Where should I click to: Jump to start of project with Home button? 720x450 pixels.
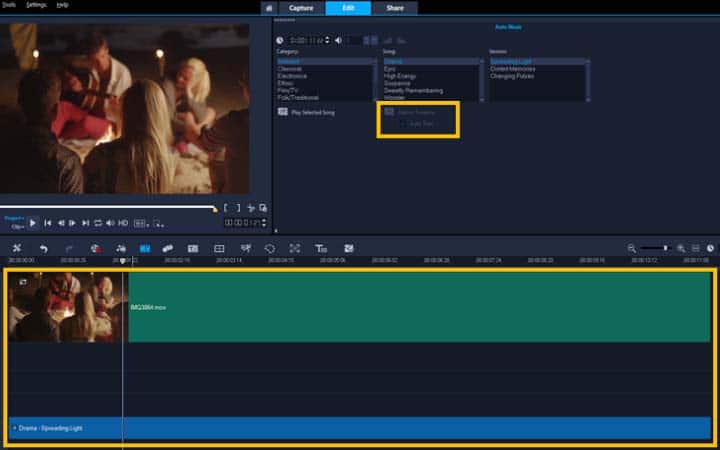(x=48, y=223)
